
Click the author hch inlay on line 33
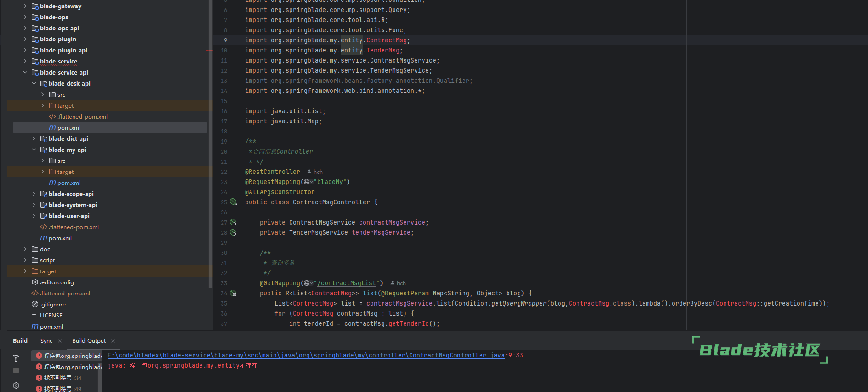click(398, 283)
